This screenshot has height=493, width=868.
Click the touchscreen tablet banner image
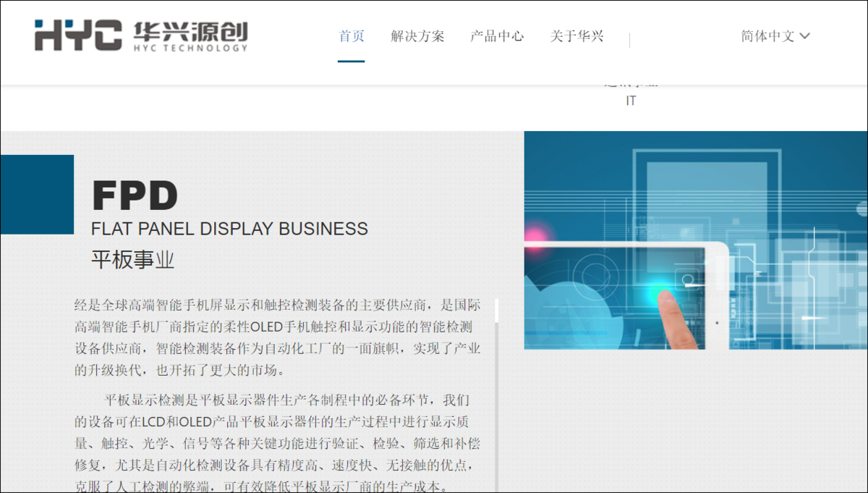point(696,240)
